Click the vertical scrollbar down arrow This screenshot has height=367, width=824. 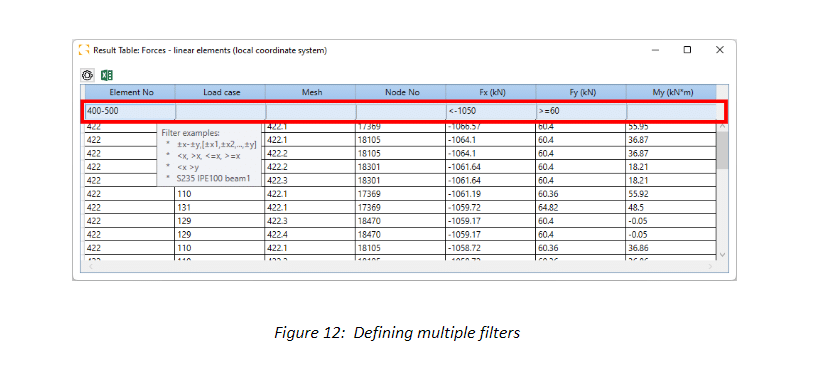point(722,254)
